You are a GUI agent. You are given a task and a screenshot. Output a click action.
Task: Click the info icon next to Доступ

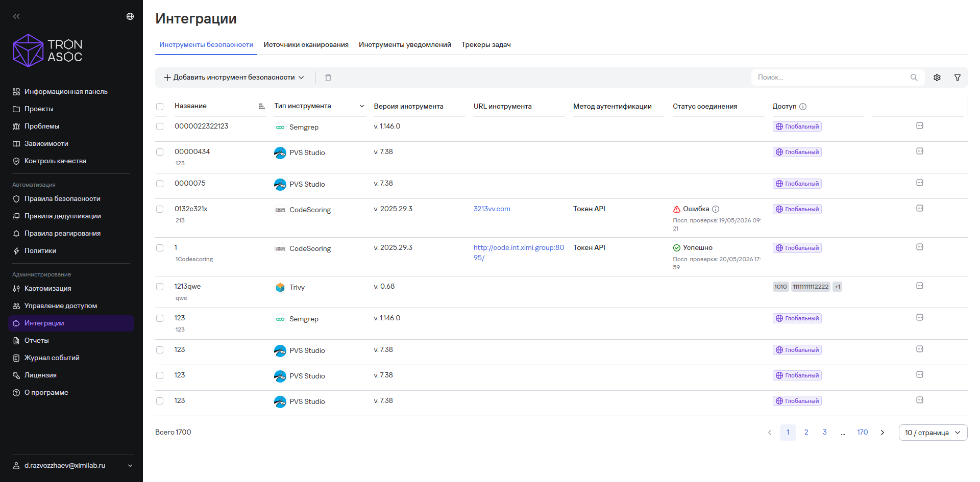803,107
